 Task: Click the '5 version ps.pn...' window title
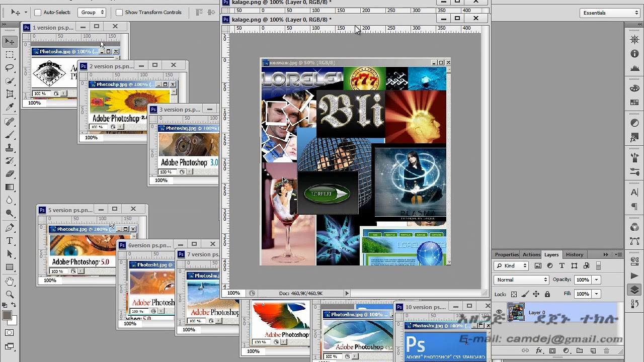(70, 210)
